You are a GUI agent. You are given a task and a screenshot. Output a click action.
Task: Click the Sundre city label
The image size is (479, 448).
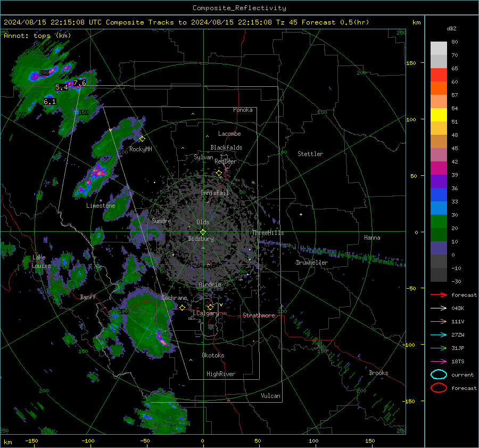pos(162,221)
